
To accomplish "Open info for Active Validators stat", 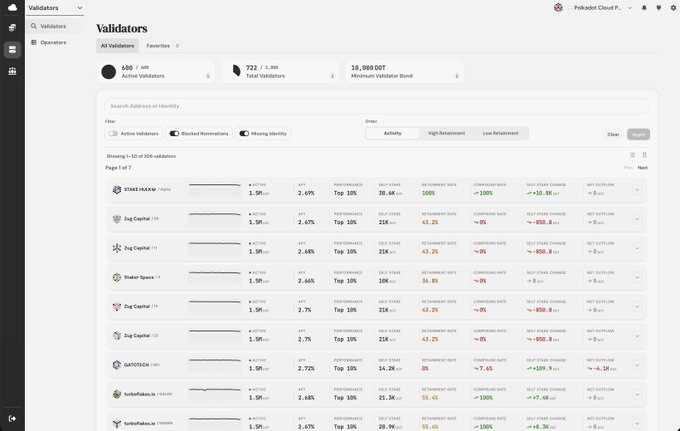I will [208, 76].
